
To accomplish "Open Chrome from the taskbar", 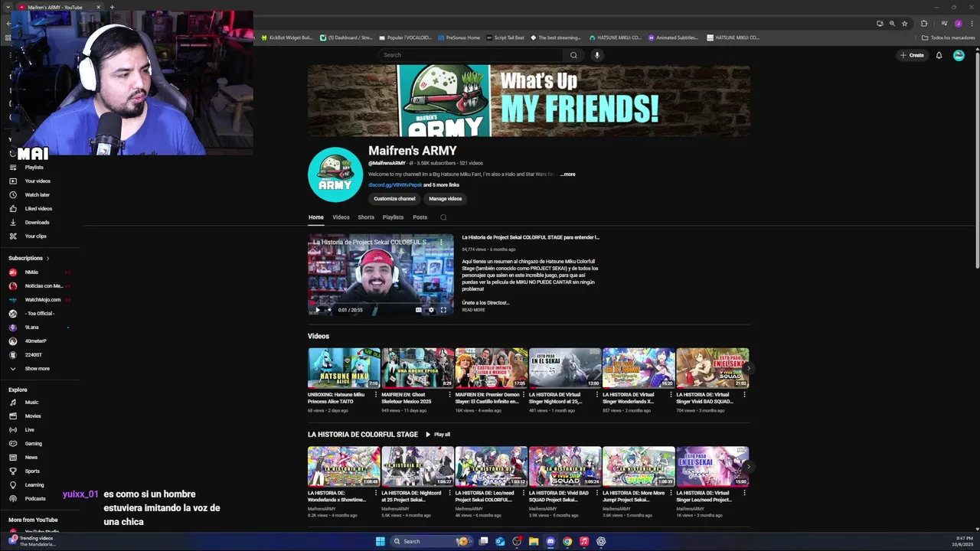I will coord(567,542).
